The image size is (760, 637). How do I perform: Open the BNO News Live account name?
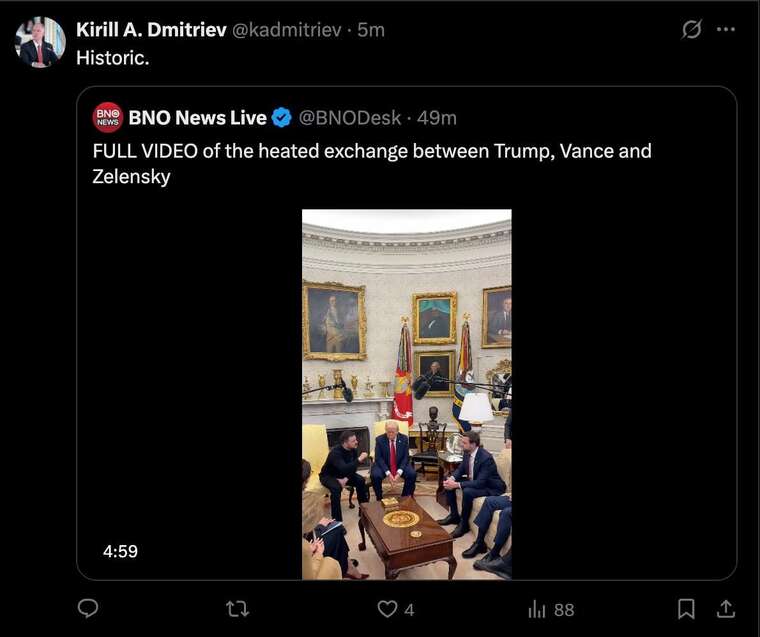coord(197,118)
